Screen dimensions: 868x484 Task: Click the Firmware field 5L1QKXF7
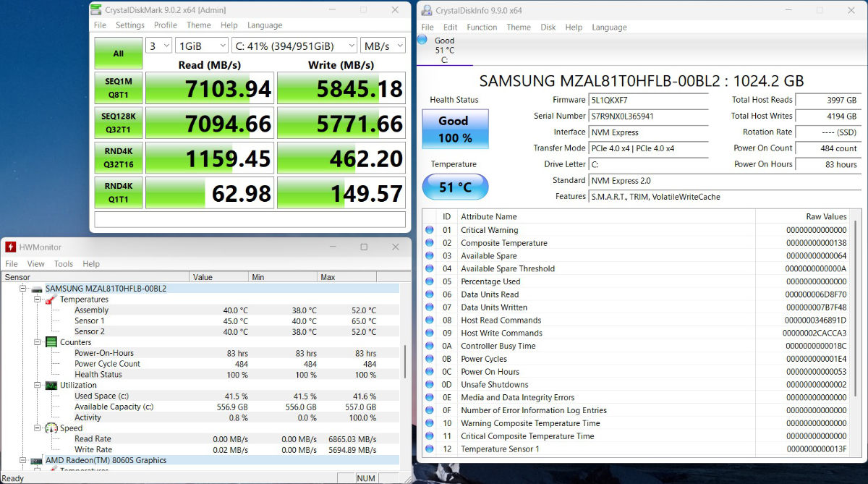point(648,100)
